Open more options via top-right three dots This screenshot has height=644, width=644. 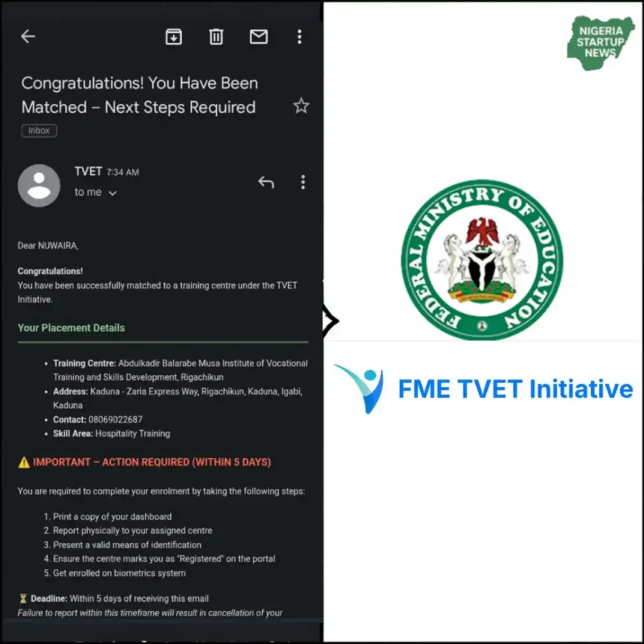pyautogui.click(x=299, y=36)
